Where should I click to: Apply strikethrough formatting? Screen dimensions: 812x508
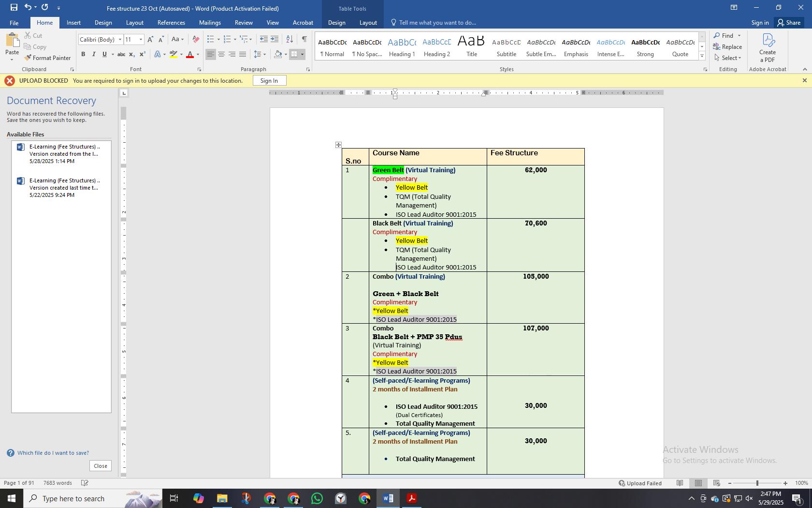pyautogui.click(x=121, y=54)
